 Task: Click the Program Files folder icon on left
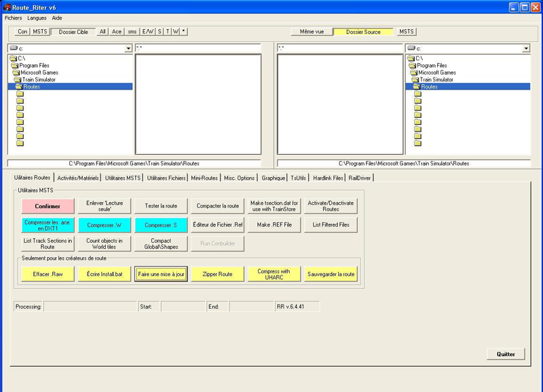(x=14, y=65)
